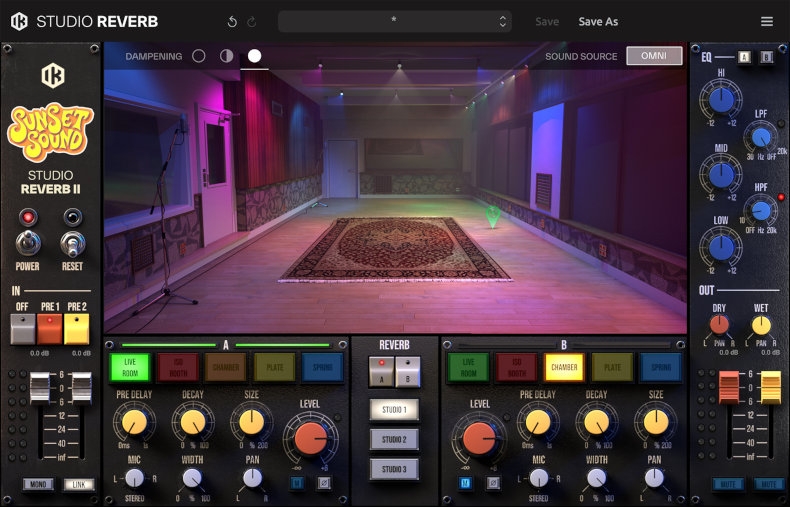
Task: Click the IK Multimedia logo in header
Action: tap(18, 21)
